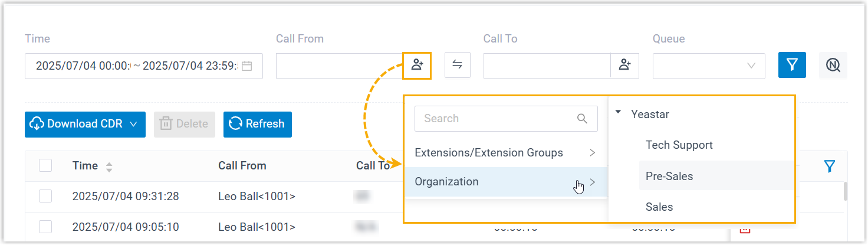Image resolution: width=868 pixels, height=245 pixels.
Task: Choose Pre-Sales from organization list
Action: click(669, 176)
